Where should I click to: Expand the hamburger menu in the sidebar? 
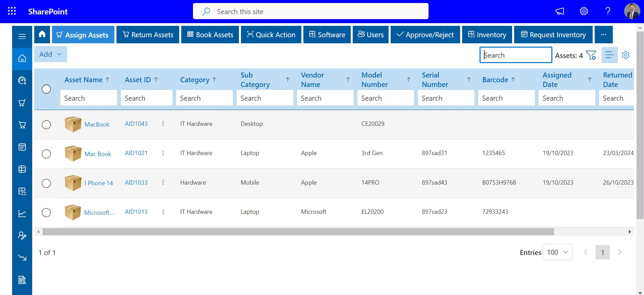[22, 36]
